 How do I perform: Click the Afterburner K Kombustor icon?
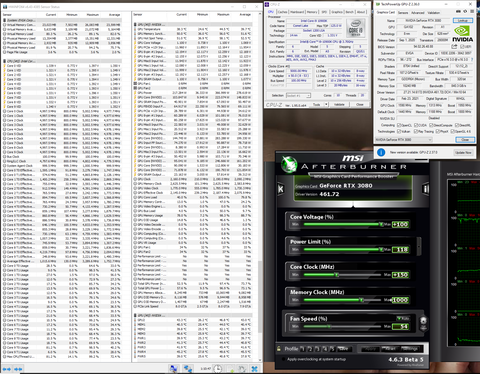[x=281, y=189]
